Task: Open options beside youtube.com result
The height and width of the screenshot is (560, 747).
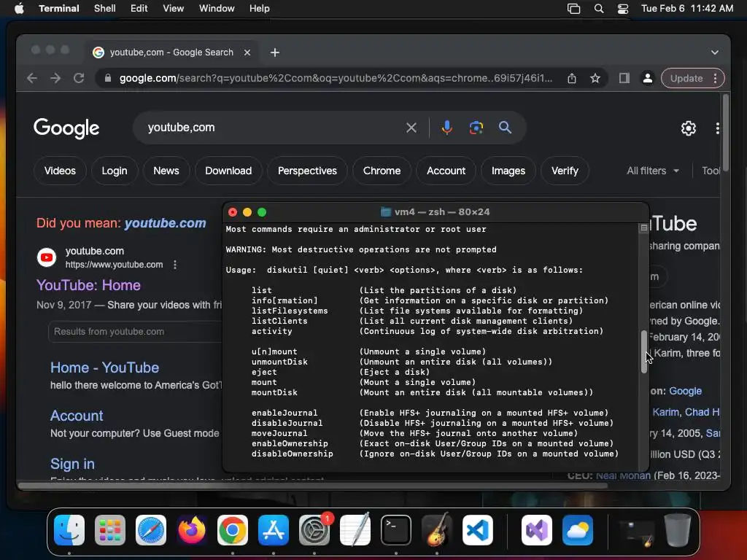Action: pos(175,264)
